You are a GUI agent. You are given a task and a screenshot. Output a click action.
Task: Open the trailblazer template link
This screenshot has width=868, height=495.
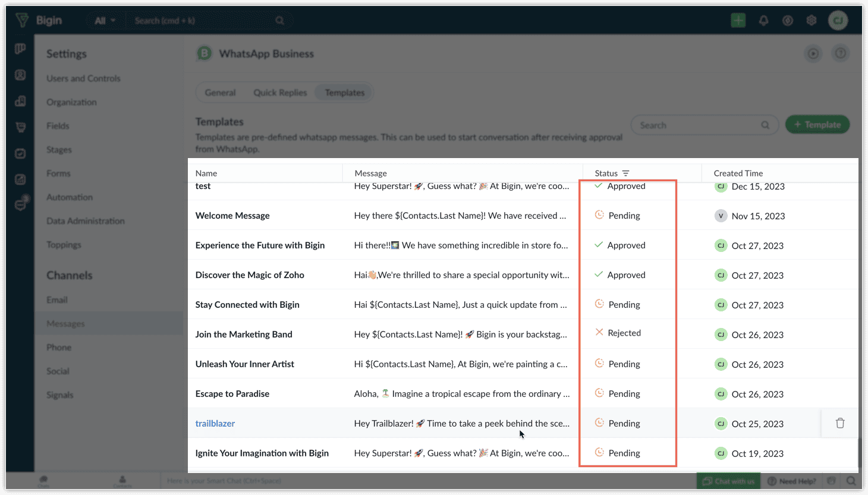(215, 423)
